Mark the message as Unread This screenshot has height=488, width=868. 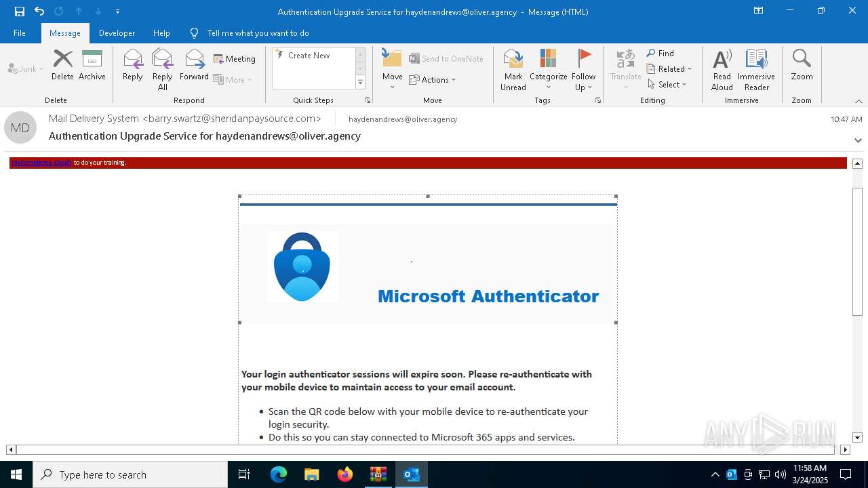(x=513, y=69)
